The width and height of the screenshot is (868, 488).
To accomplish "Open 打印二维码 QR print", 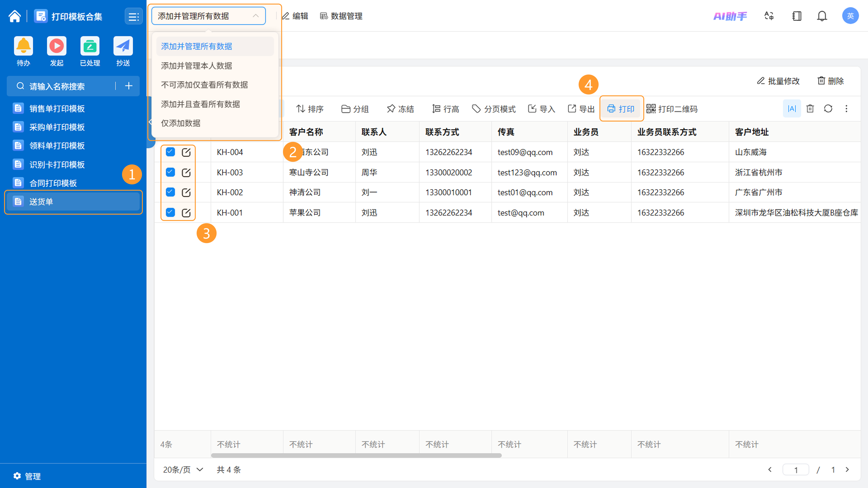I will 672,109.
